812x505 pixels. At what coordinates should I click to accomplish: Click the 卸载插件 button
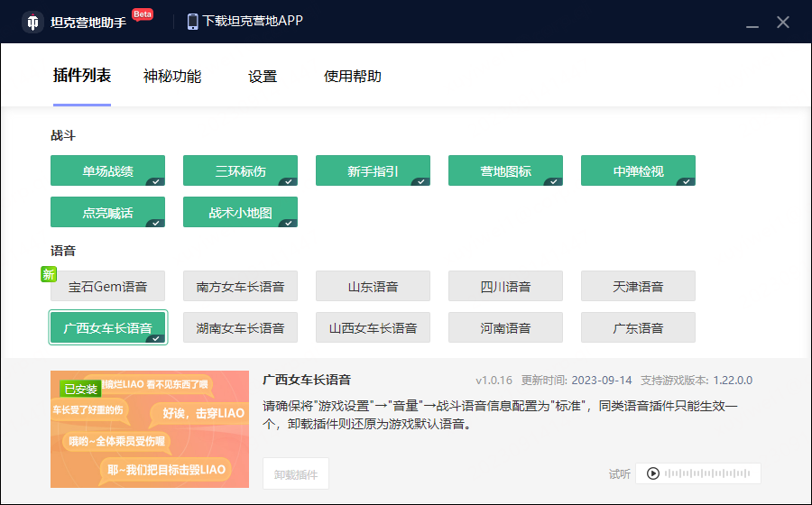pyautogui.click(x=296, y=473)
